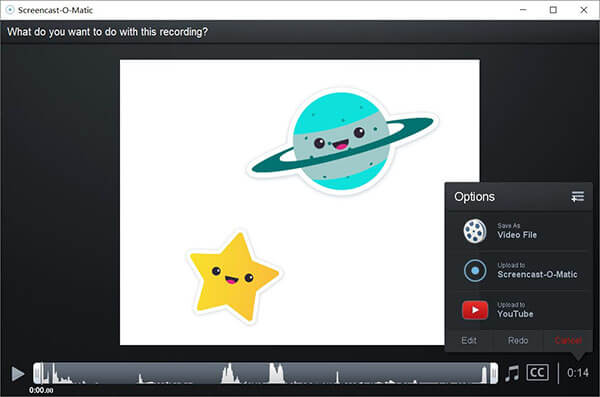Screen dimensions: 600x397
Task: Click the Screencast-O-Matic title bar app icon
Action: tap(10, 10)
